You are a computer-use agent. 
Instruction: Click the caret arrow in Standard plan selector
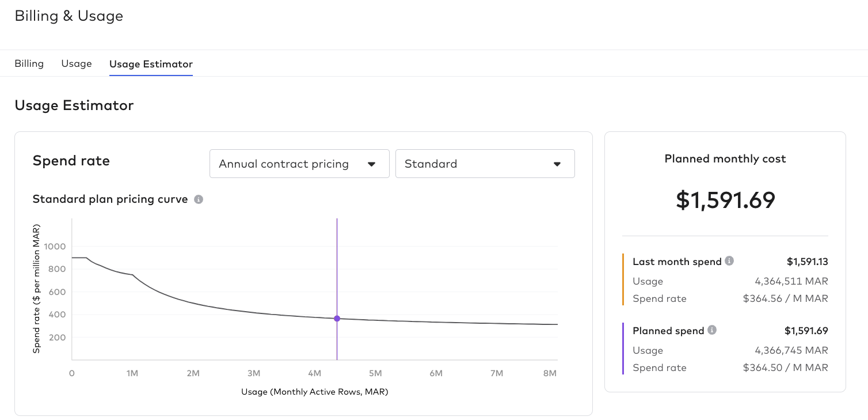tap(557, 164)
